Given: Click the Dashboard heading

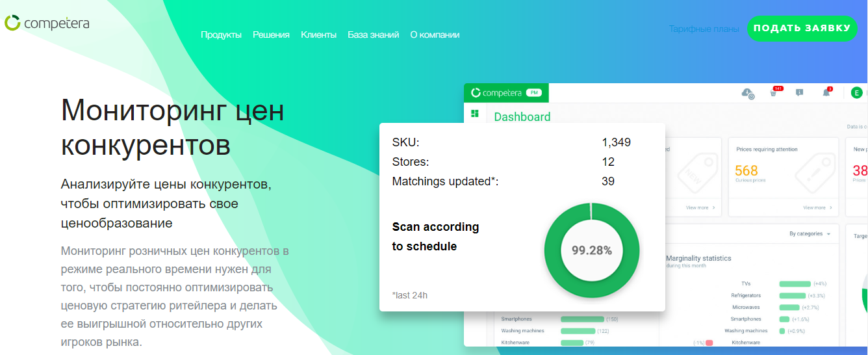Looking at the screenshot, I should point(522,117).
